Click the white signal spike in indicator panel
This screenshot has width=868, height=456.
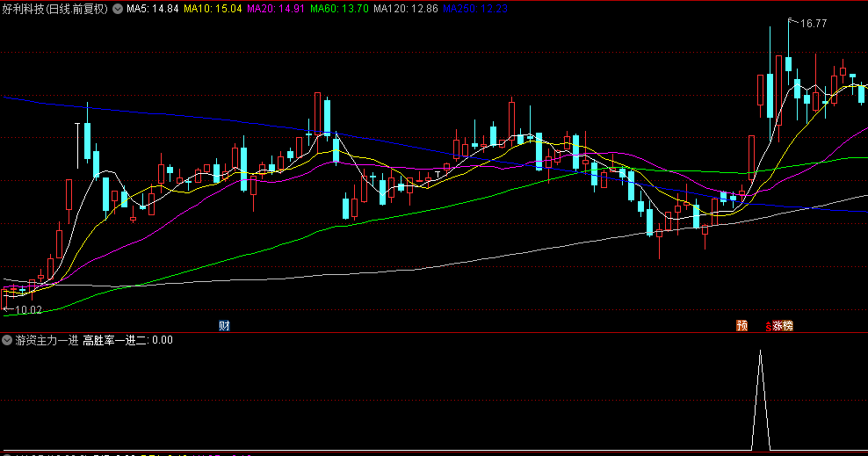(x=761, y=400)
